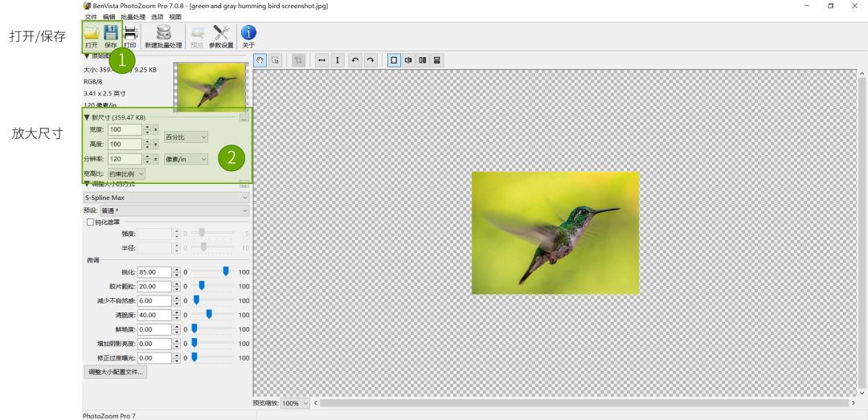The image size is (868, 420).
Task: Click the 打开 (Open) toolbar icon
Action: [92, 35]
